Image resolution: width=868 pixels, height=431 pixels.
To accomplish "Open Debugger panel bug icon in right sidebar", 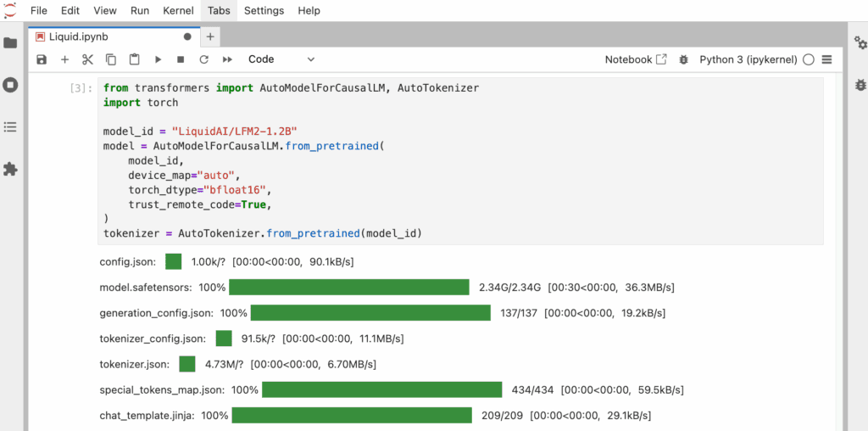I will (x=860, y=85).
